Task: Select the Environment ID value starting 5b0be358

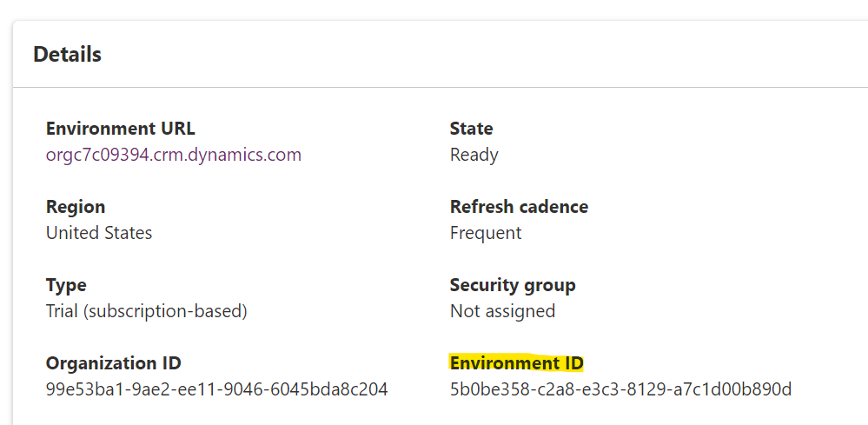Action: 620,389
